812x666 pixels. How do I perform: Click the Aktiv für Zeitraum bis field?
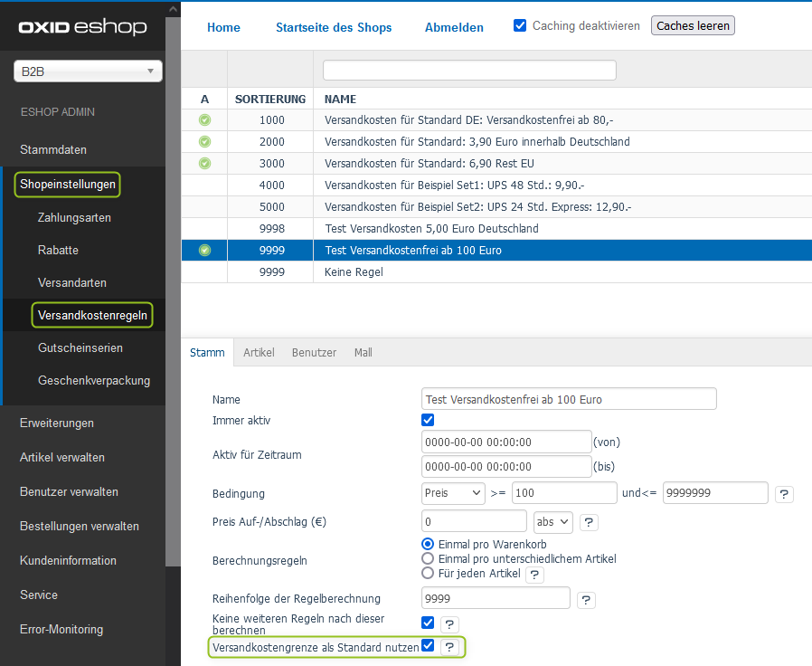(x=506, y=466)
